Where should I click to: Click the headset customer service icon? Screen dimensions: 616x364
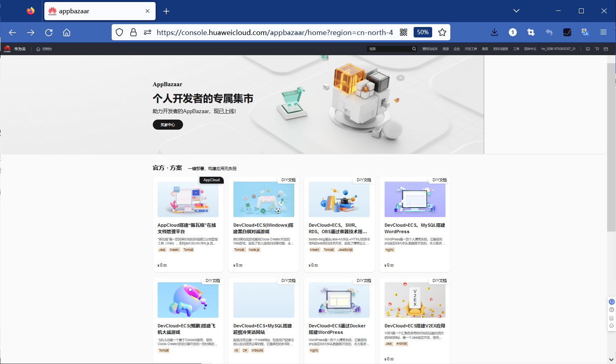612,302
